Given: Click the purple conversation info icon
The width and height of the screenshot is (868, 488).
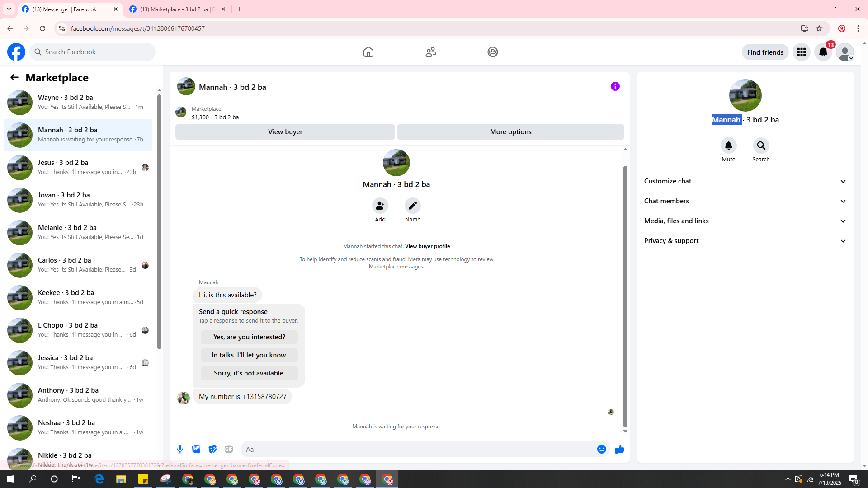Looking at the screenshot, I should (615, 86).
